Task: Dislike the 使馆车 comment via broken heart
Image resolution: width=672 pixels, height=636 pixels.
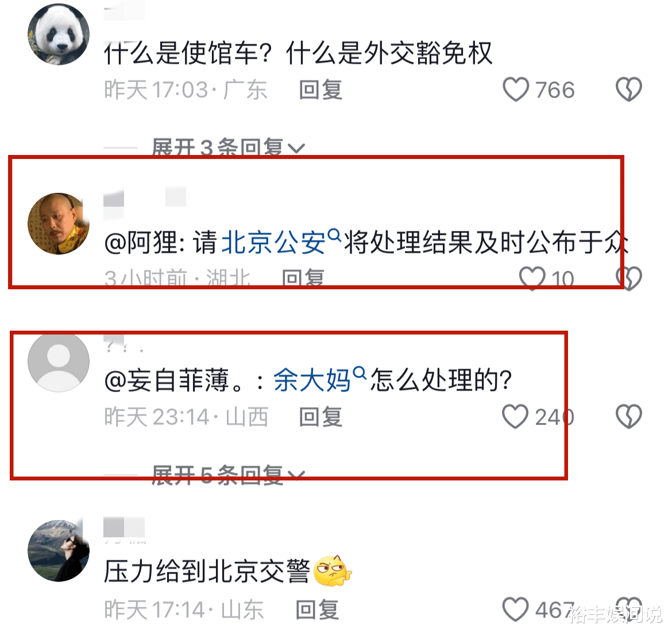Action: [x=629, y=90]
